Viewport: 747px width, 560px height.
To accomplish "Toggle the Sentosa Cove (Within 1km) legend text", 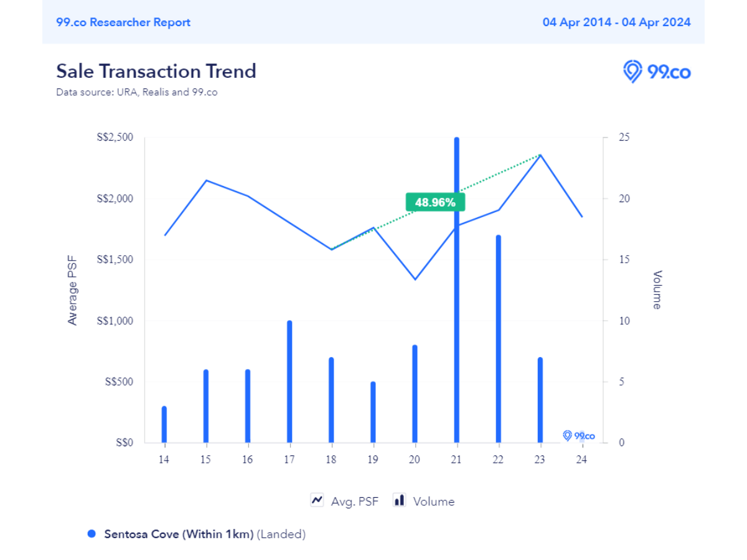I will tap(179, 534).
